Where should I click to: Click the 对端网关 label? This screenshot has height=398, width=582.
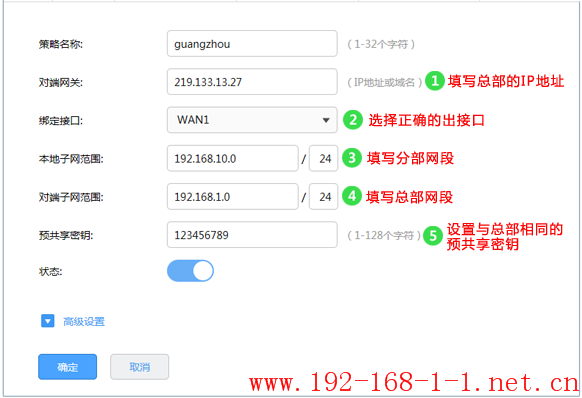coord(61,82)
